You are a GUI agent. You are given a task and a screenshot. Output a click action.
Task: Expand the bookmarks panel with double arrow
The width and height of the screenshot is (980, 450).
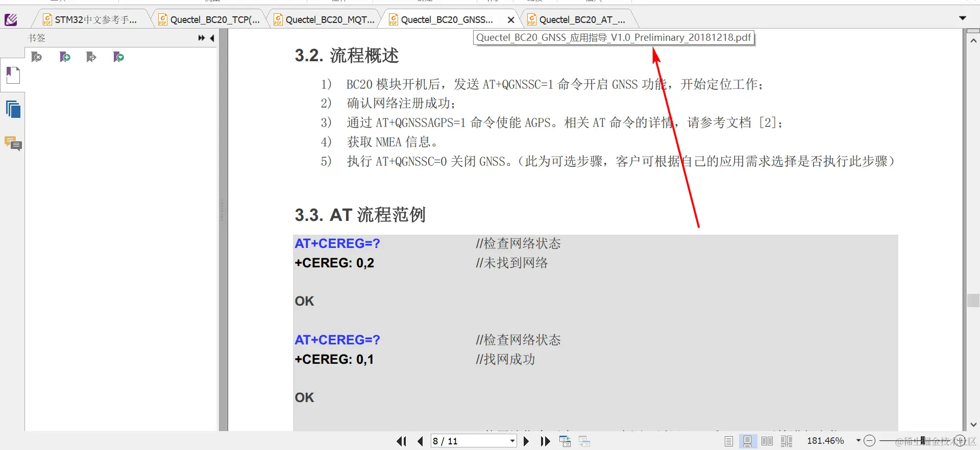coord(201,38)
